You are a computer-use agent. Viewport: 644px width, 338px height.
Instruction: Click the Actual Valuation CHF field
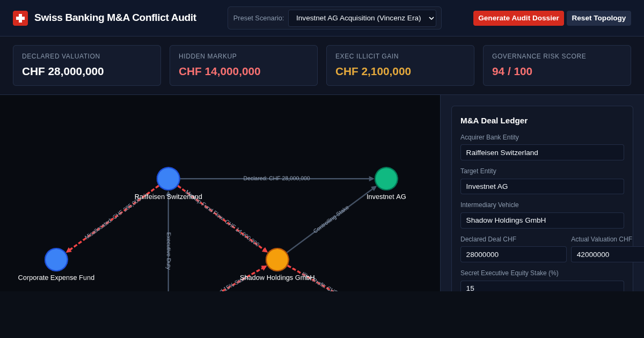(x=607, y=254)
